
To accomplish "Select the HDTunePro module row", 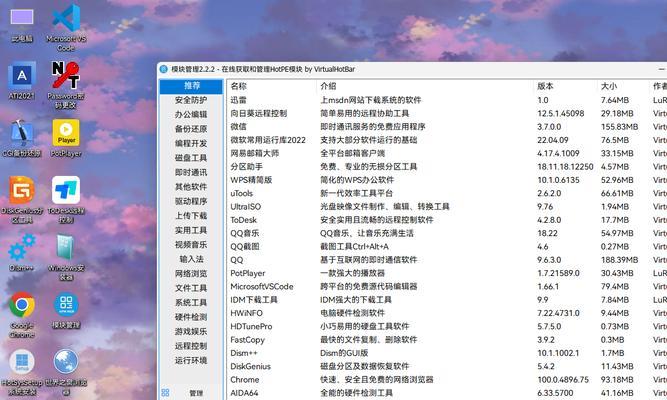I will (x=447, y=326).
